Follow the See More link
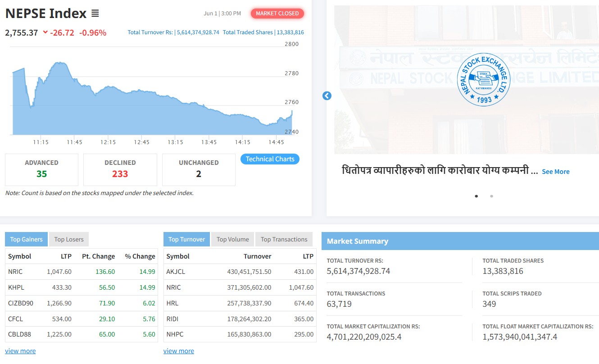The image size is (599, 364). pos(556,172)
